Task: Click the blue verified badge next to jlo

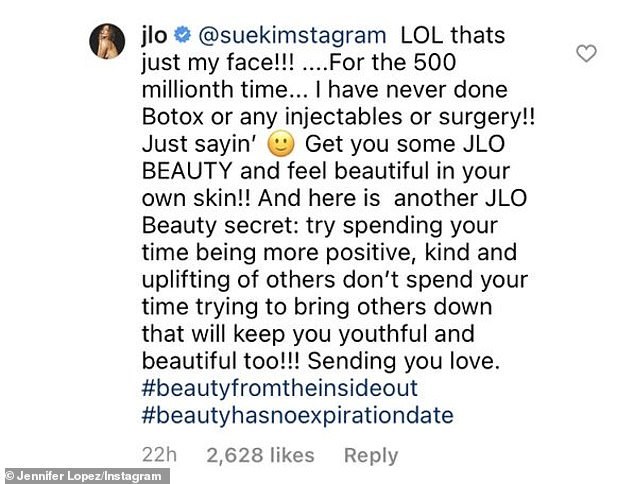Action: click(182, 35)
